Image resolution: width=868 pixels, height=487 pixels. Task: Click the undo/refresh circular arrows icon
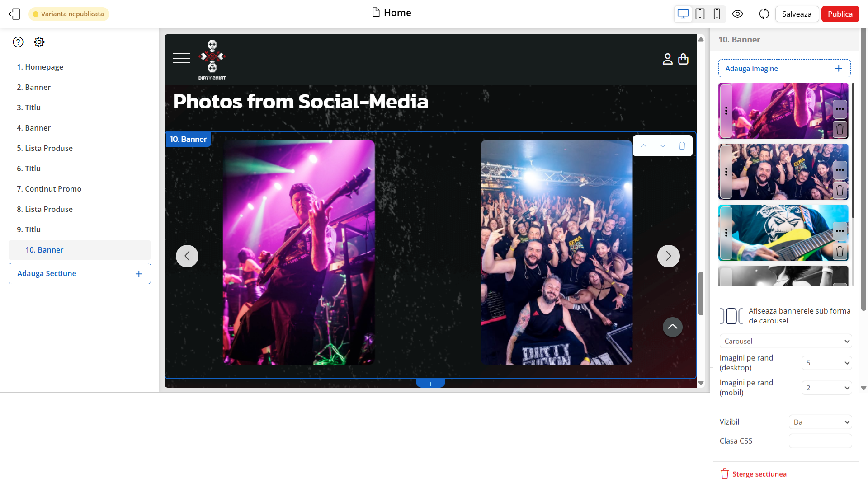pos(764,14)
